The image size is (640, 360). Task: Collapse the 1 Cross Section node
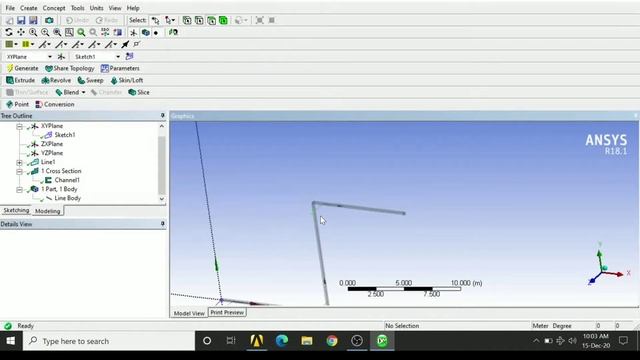pyautogui.click(x=19, y=171)
